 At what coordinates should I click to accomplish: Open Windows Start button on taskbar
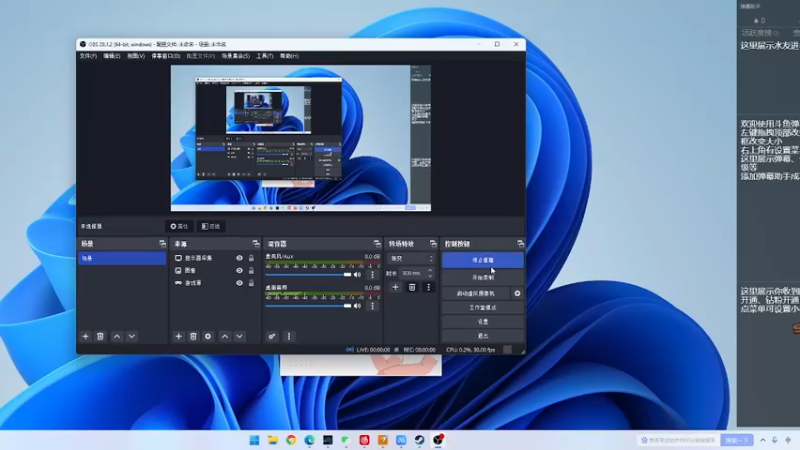254,440
